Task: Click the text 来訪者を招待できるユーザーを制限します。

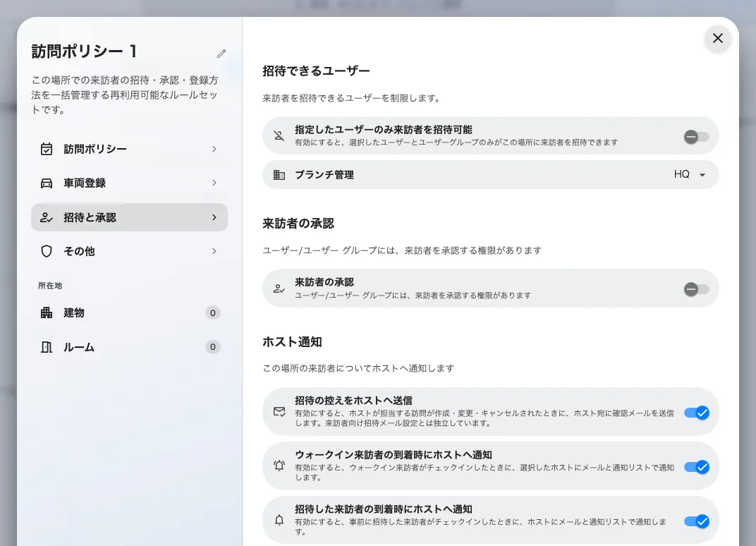Action: [351, 98]
